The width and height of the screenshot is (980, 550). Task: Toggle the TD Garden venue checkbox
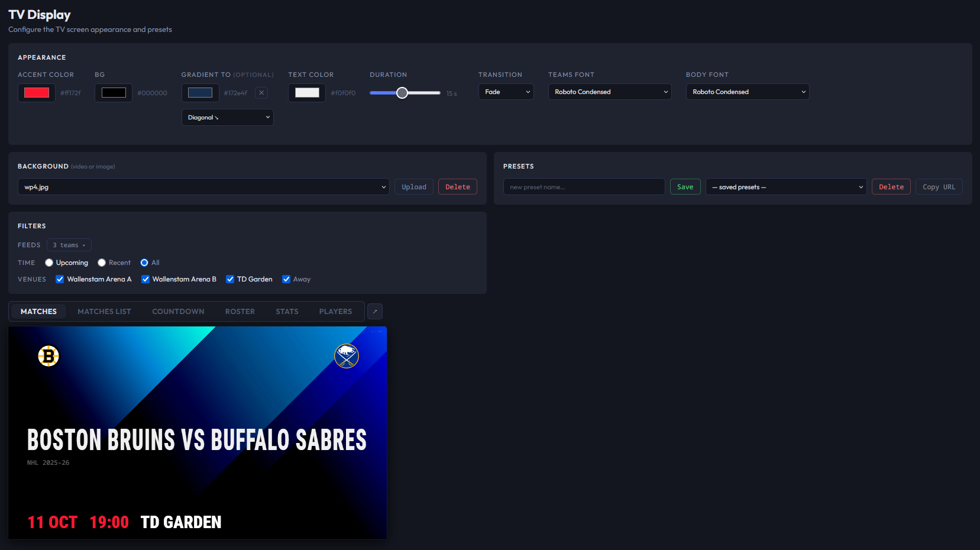(x=230, y=279)
